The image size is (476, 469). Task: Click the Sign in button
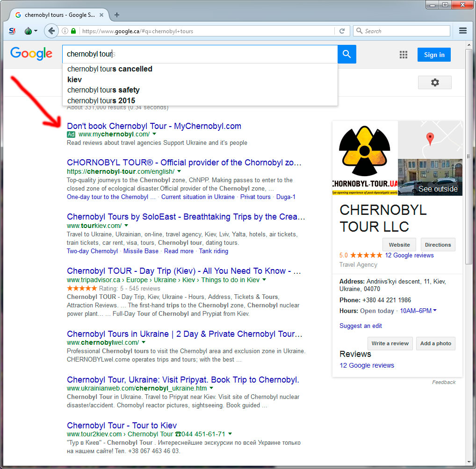434,55
